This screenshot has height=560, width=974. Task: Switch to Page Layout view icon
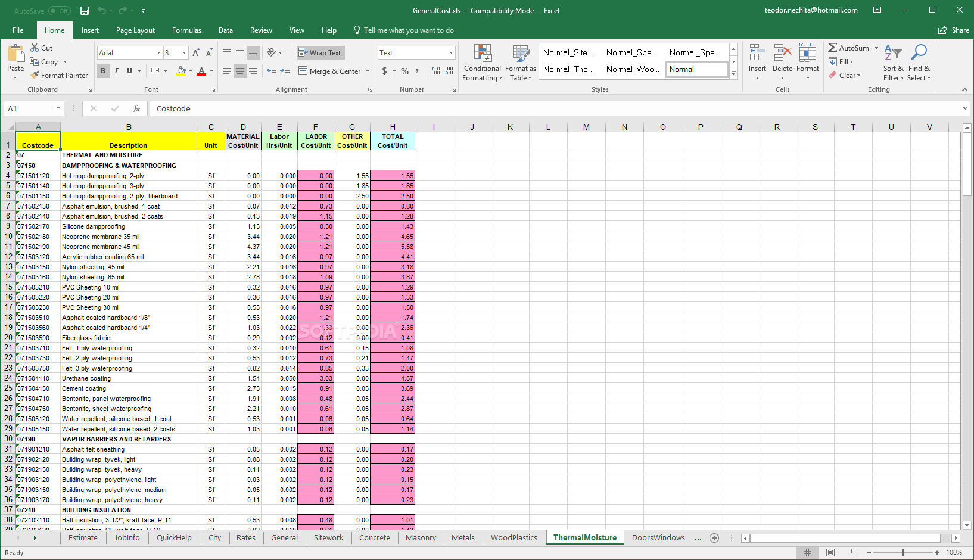(830, 553)
